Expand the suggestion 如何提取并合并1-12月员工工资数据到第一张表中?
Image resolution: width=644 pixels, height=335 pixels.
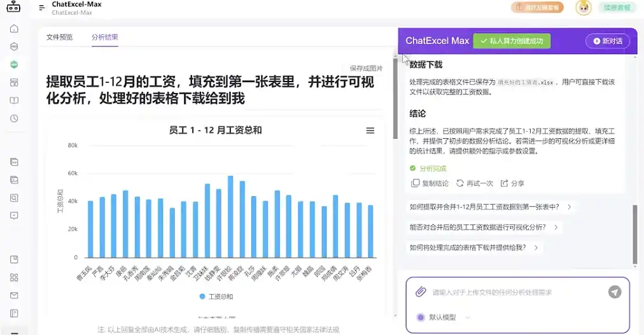pos(490,207)
